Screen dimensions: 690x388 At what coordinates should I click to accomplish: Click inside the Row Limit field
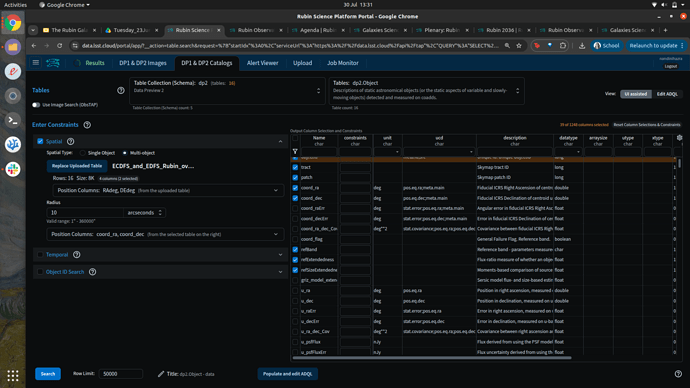[121, 374]
